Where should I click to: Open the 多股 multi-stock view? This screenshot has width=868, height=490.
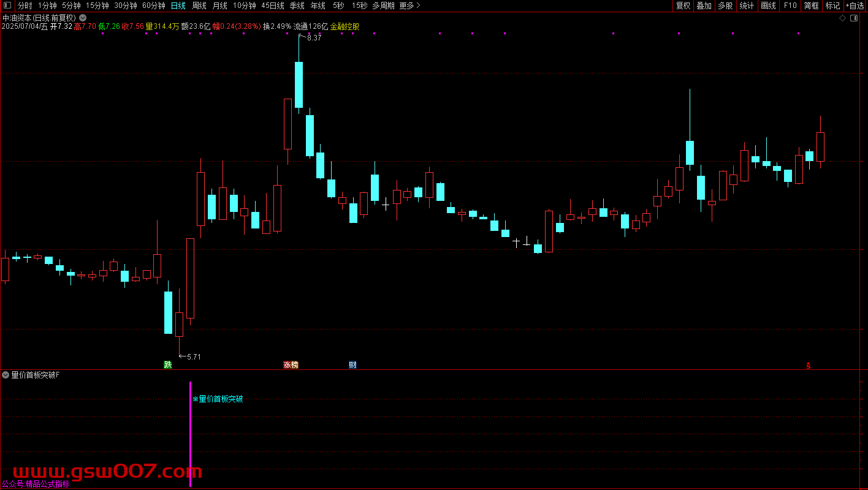[725, 6]
